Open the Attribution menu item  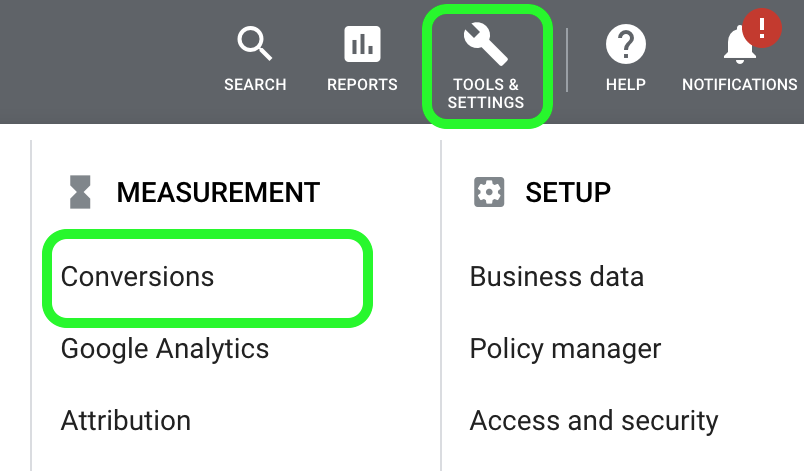(x=126, y=421)
